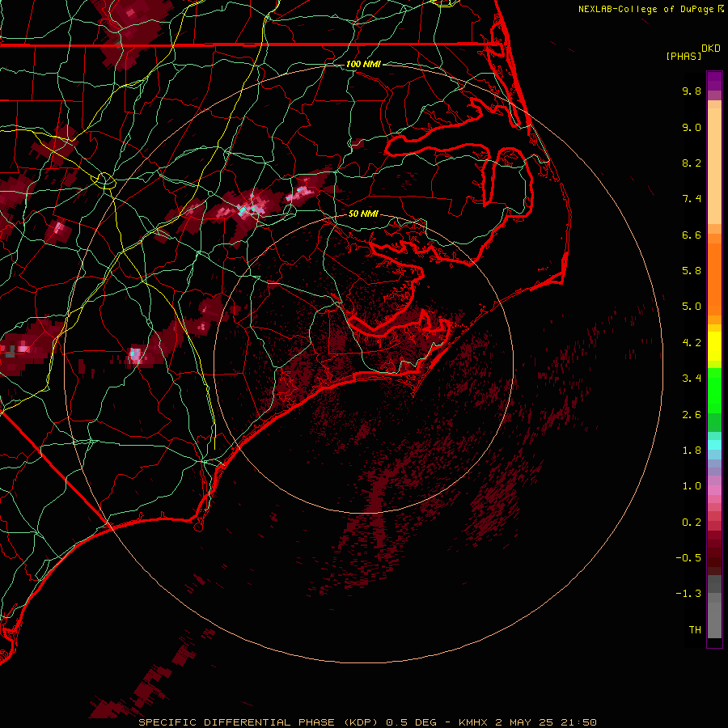Click the 2.6 scale value
The width and height of the screenshot is (728, 728).
(692, 415)
